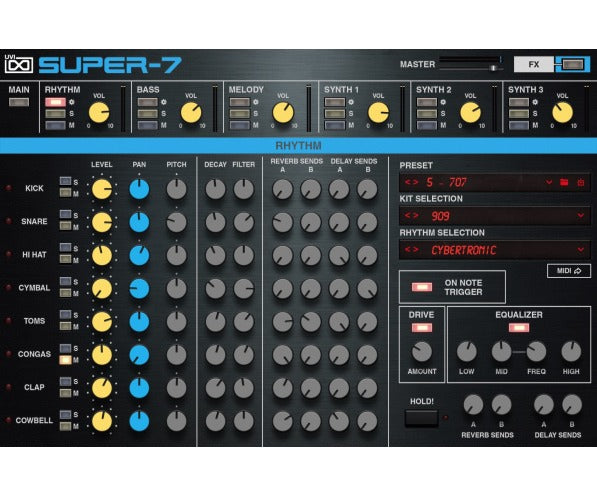The height and width of the screenshot is (497, 597).
Task: Click the Kick level knob
Action: 102,189
